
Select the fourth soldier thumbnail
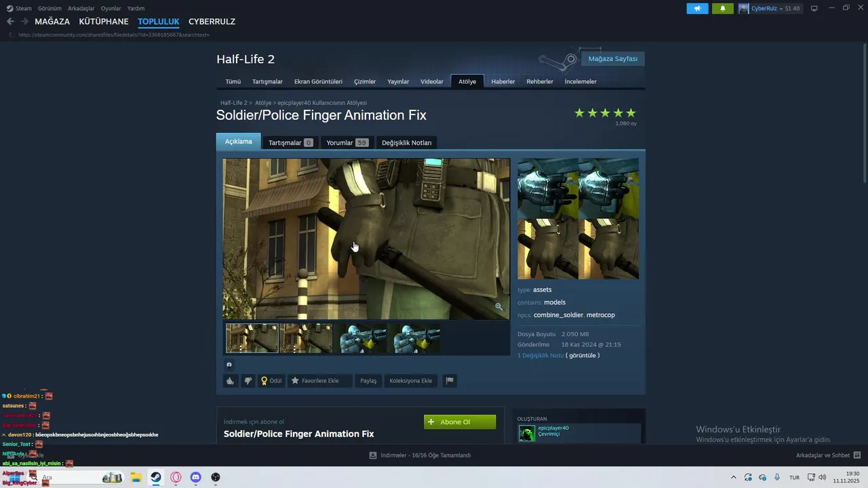tap(414, 338)
